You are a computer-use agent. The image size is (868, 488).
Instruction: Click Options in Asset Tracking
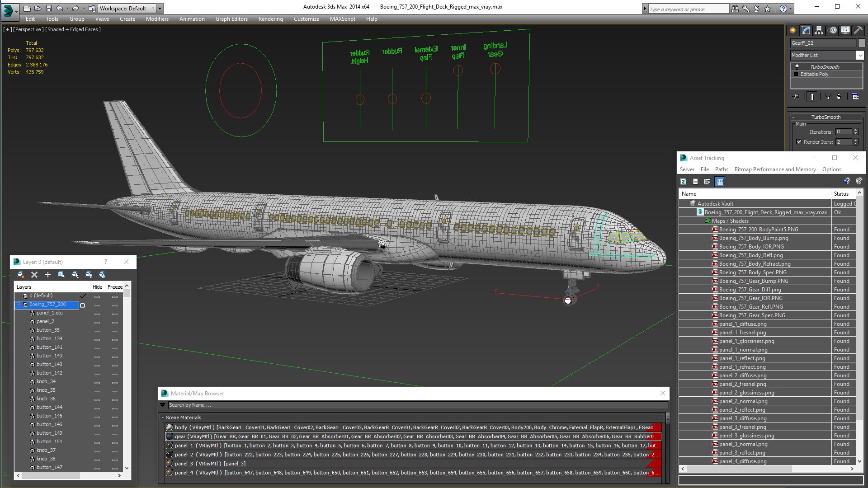point(831,169)
